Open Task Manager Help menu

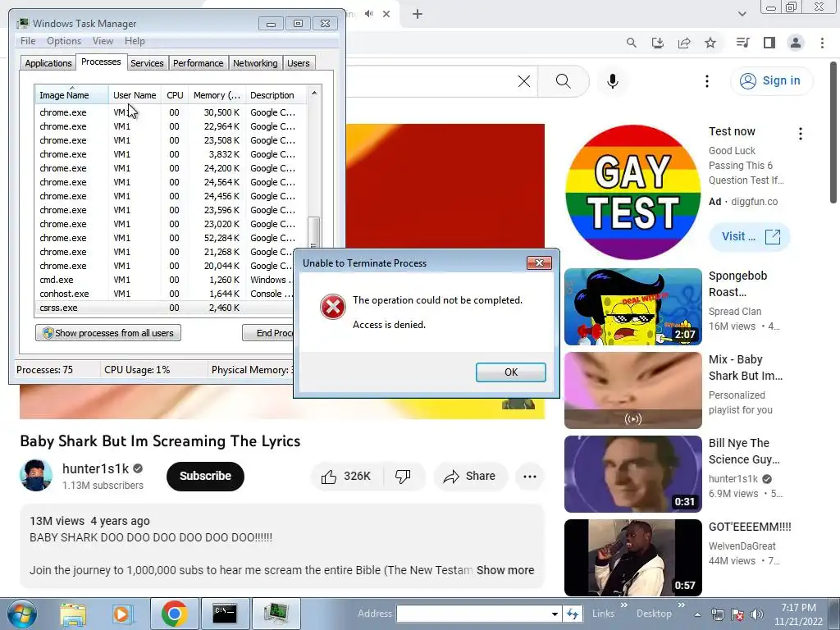click(x=135, y=41)
